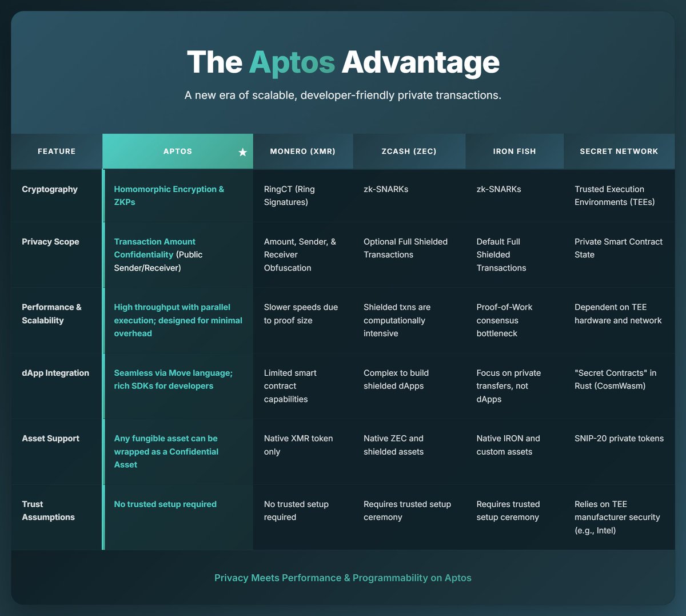The width and height of the screenshot is (686, 616).
Task: Select the APTOS column header
Action: pos(177,151)
